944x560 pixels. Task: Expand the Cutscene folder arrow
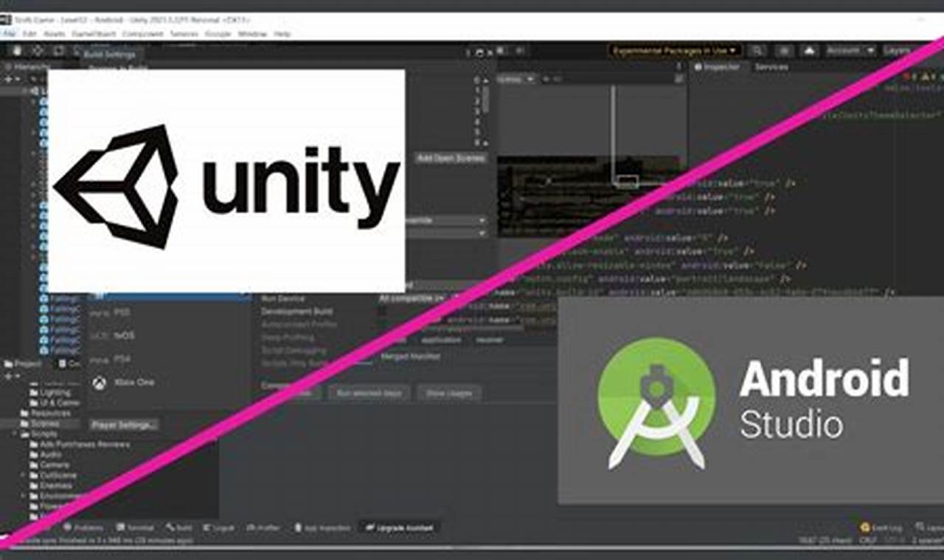(x=24, y=475)
